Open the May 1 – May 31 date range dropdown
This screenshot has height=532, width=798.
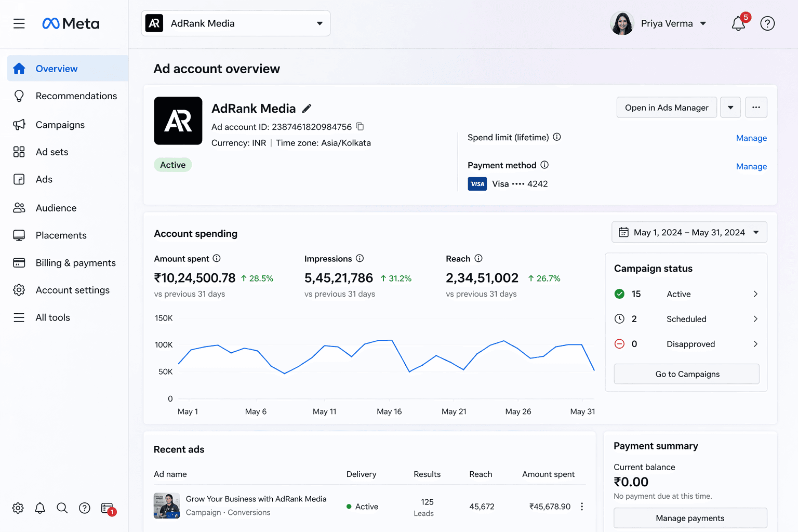pos(689,232)
